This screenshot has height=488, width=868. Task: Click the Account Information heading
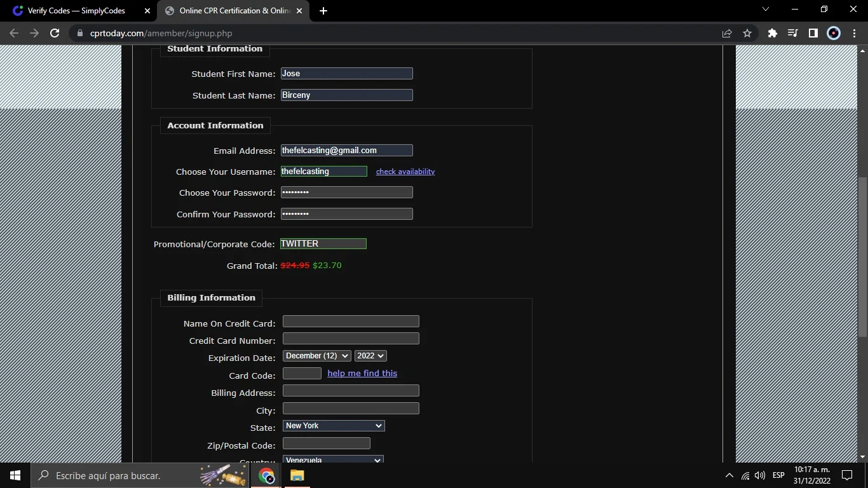pos(215,125)
